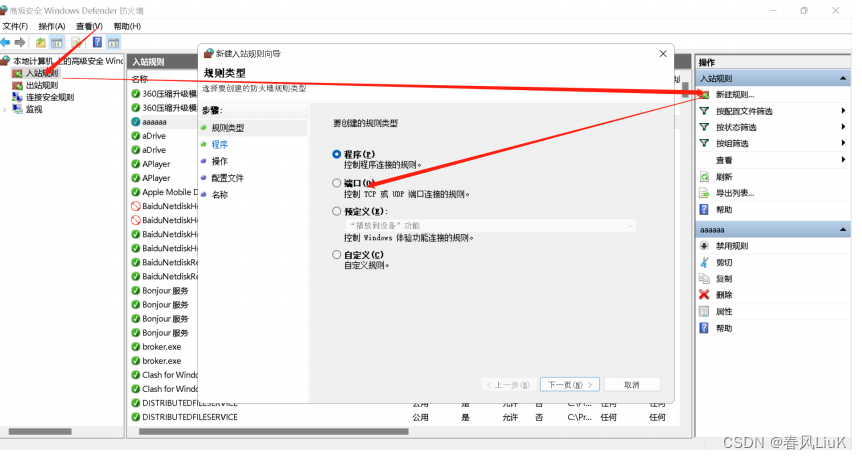Click the red 删除 X icon
Viewport: 862px width, 459px height.
coord(704,295)
